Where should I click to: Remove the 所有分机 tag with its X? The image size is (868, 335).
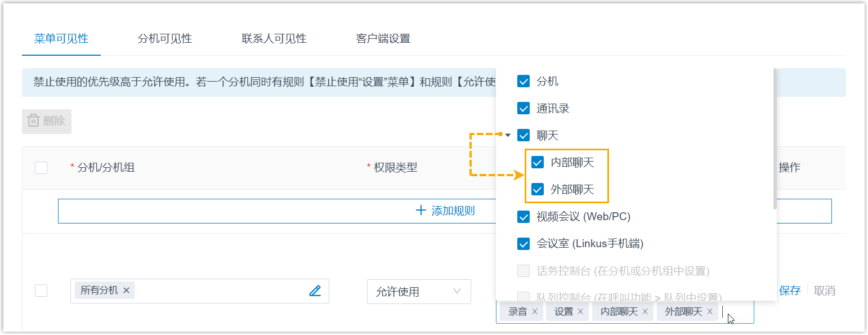(126, 290)
